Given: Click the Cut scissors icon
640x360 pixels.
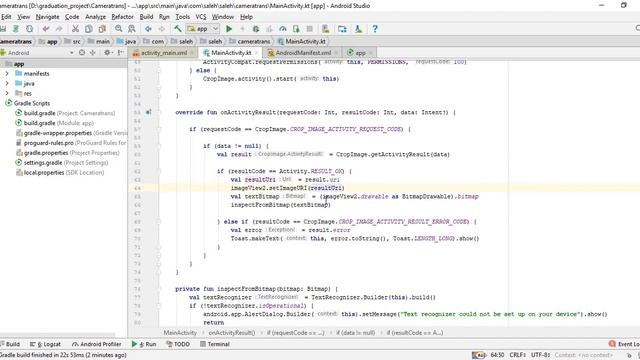Looking at the screenshot, I should [x=75, y=29].
